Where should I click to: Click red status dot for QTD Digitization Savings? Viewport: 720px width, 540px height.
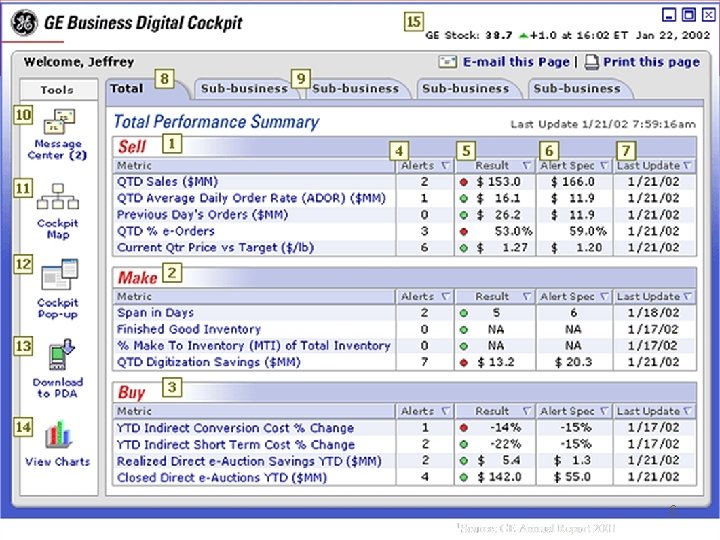tap(464, 363)
